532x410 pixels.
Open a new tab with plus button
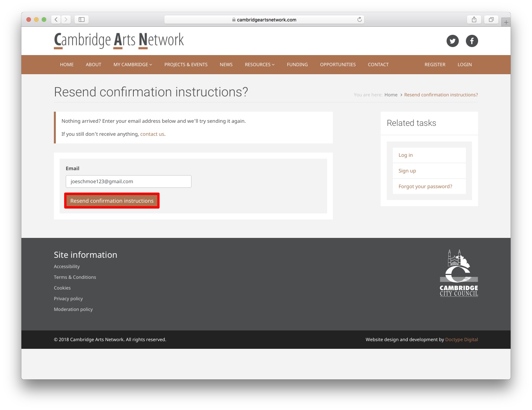[x=506, y=23]
